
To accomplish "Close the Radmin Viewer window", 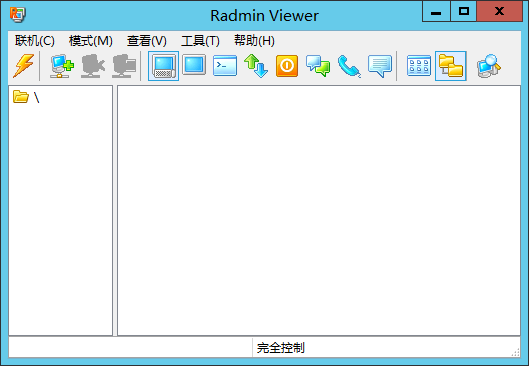I will (500, 11).
